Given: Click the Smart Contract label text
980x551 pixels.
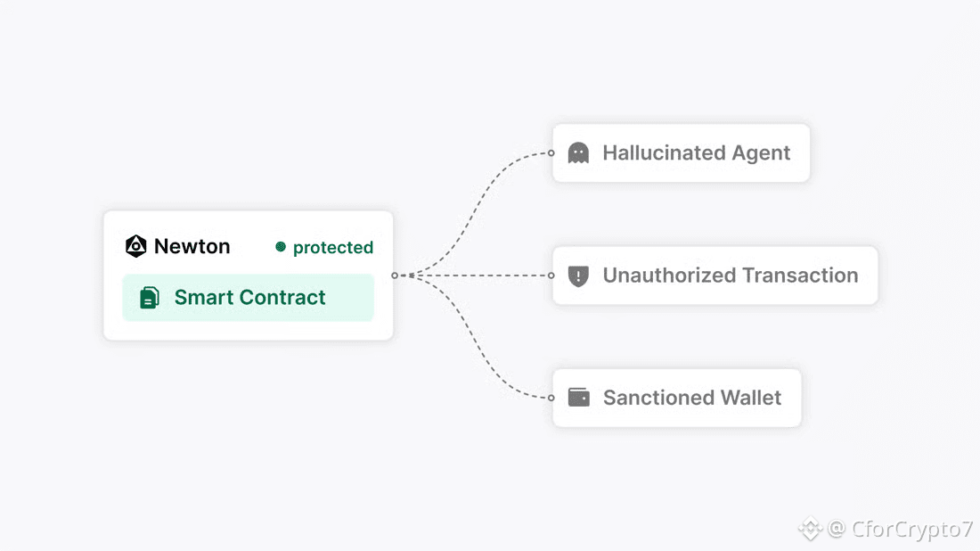Looking at the screenshot, I should click(x=250, y=297).
